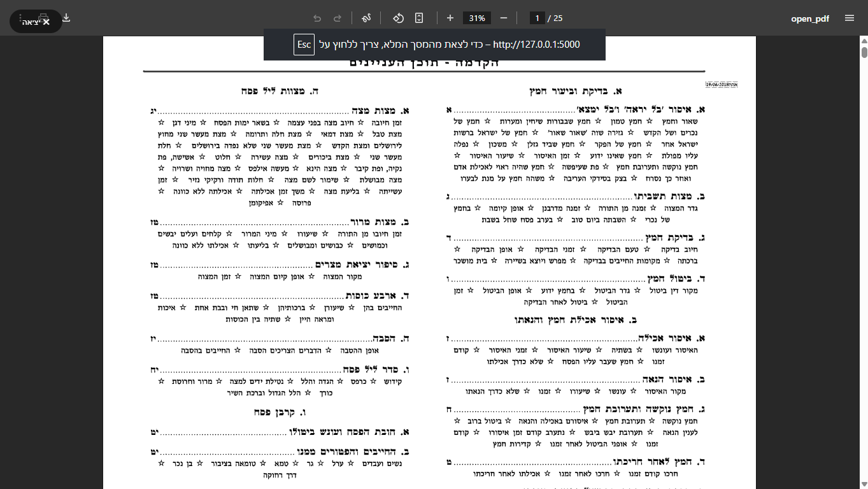Zoom out with the minus icon
Viewport: 868px width, 489px height.
tap(504, 18)
